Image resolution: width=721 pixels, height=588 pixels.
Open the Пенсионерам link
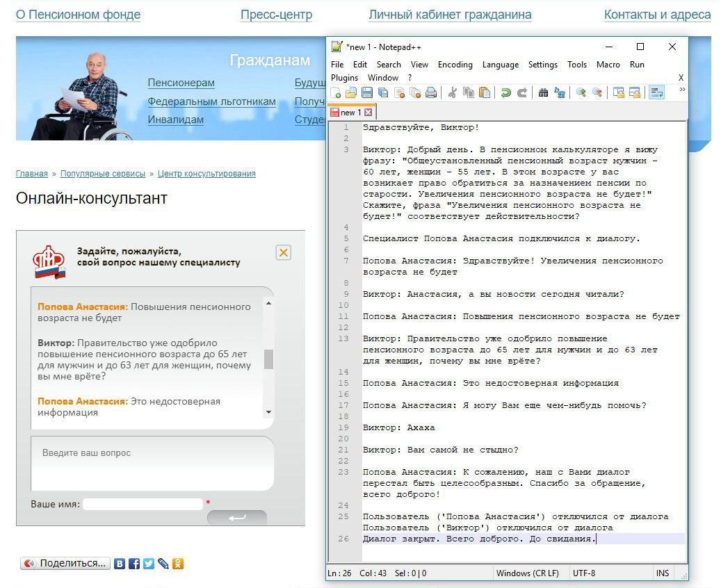181,83
